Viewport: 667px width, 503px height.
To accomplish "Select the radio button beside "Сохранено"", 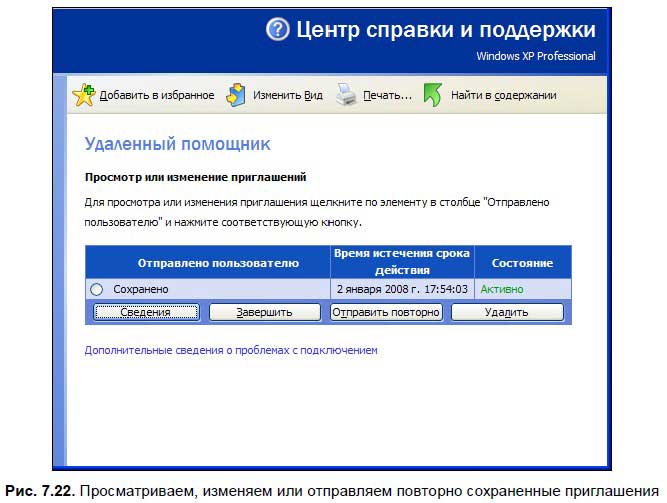I will [97, 289].
